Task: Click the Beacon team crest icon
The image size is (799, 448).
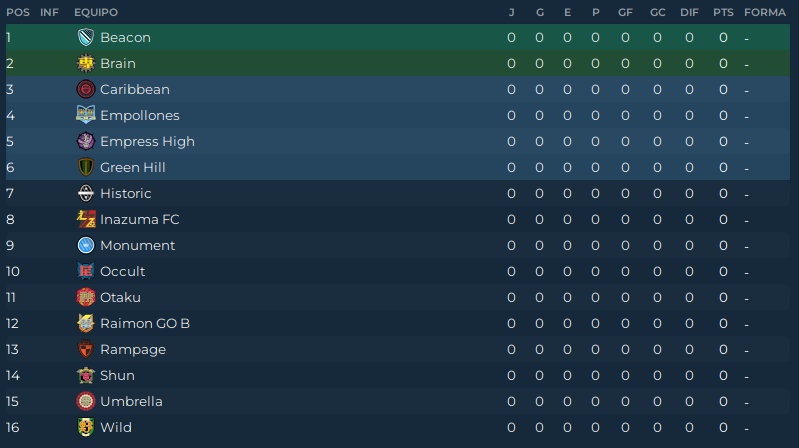Action: [x=86, y=37]
